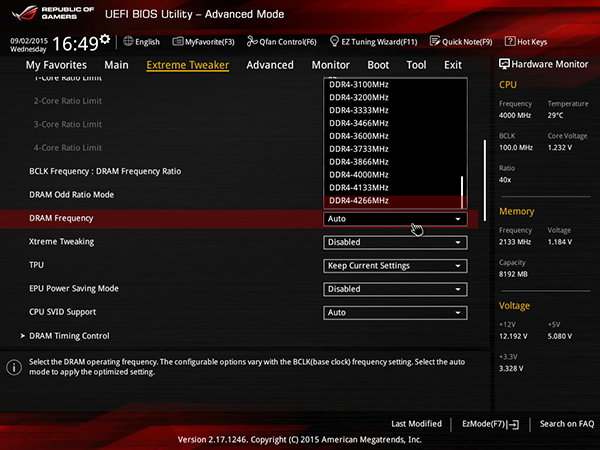Click the 09/02/2015 Wednesday date
The height and width of the screenshot is (450, 600).
click(x=29, y=45)
